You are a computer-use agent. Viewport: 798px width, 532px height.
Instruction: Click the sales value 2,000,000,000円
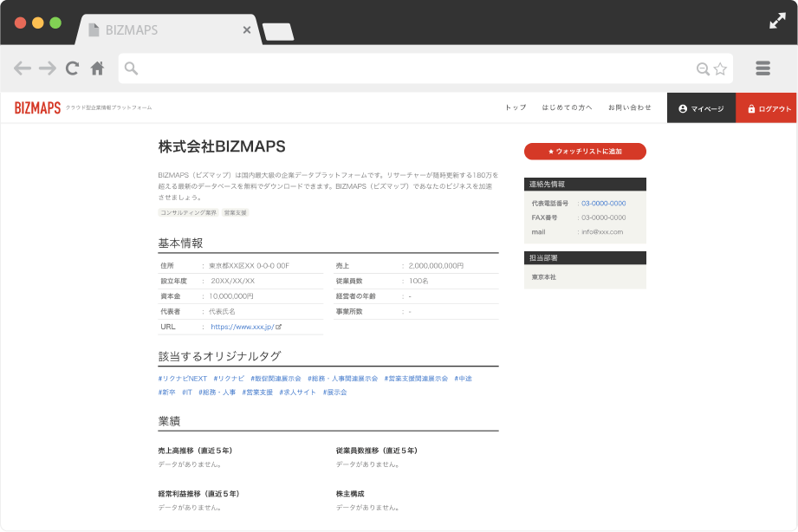tap(436, 266)
